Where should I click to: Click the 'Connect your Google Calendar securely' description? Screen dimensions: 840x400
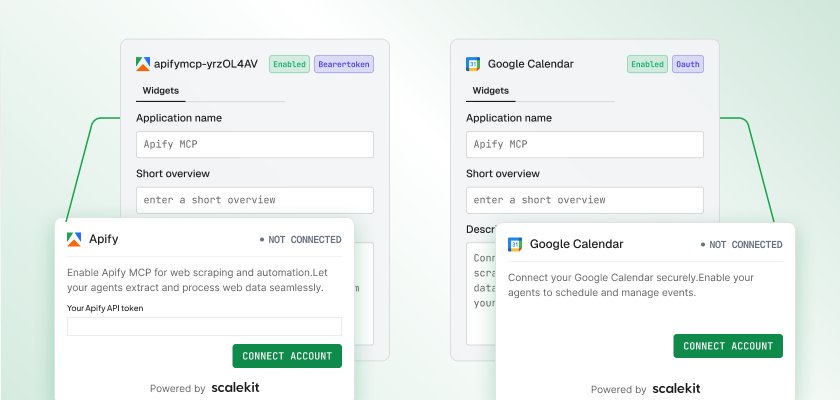(x=631, y=285)
